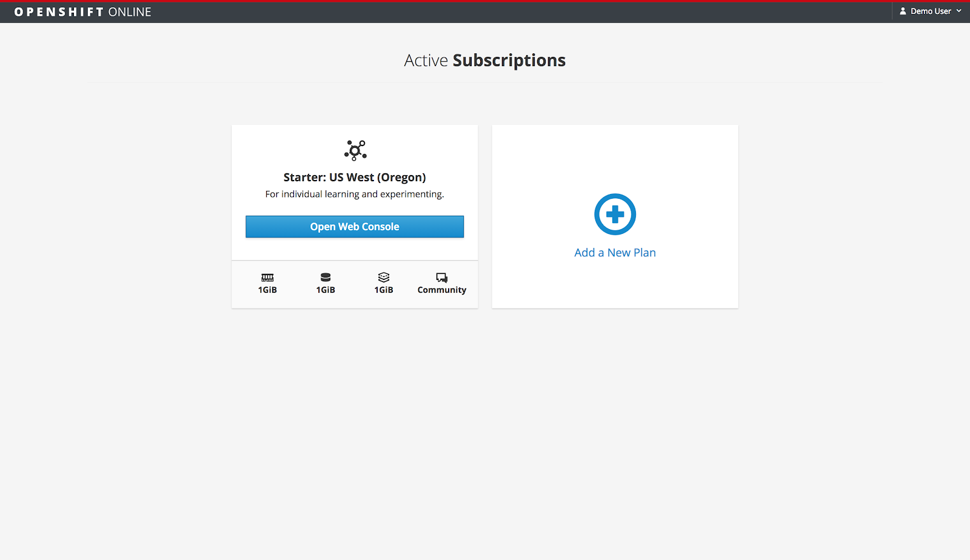Image resolution: width=970 pixels, height=560 pixels.
Task: Click the plan description about individual learning
Action: pos(355,195)
